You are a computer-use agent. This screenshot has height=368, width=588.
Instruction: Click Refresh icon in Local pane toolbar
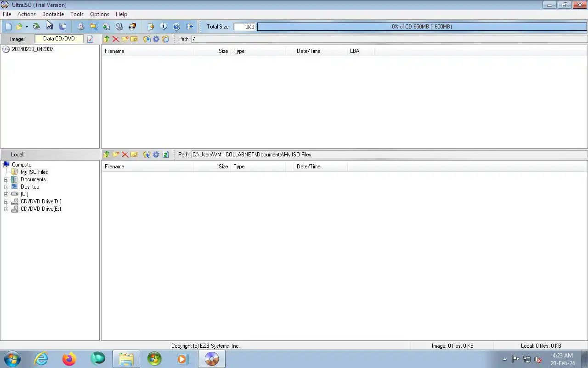(x=165, y=155)
